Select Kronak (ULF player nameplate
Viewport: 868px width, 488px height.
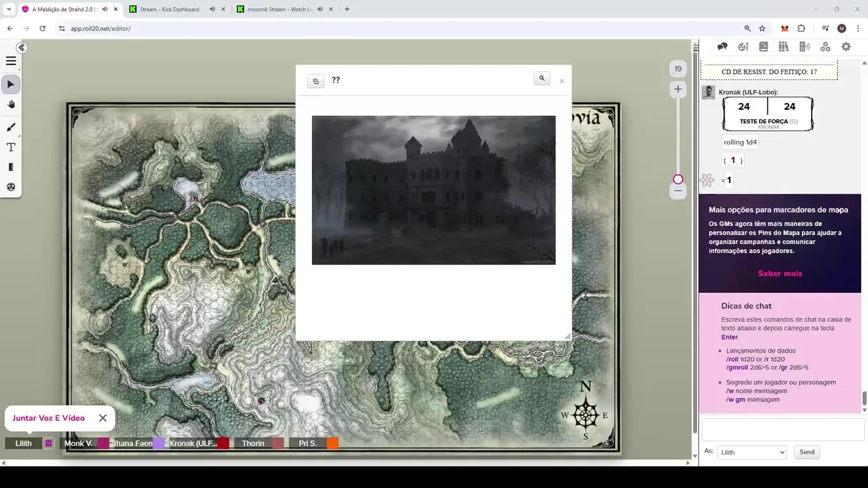(193, 443)
